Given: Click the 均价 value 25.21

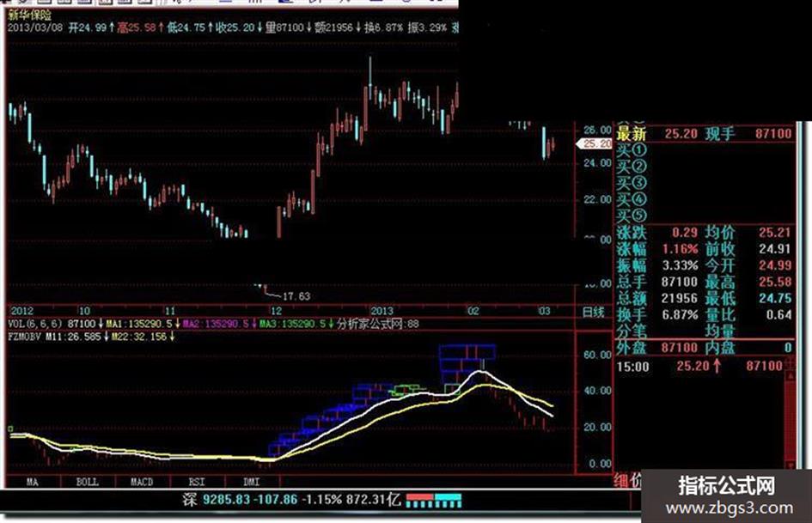Looking at the screenshot, I should click(775, 233).
